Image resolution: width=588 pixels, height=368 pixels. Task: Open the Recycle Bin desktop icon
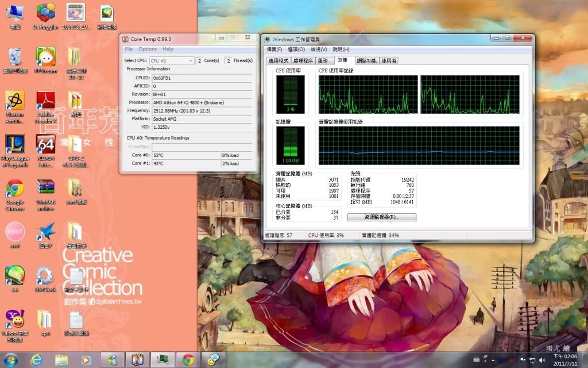15,60
